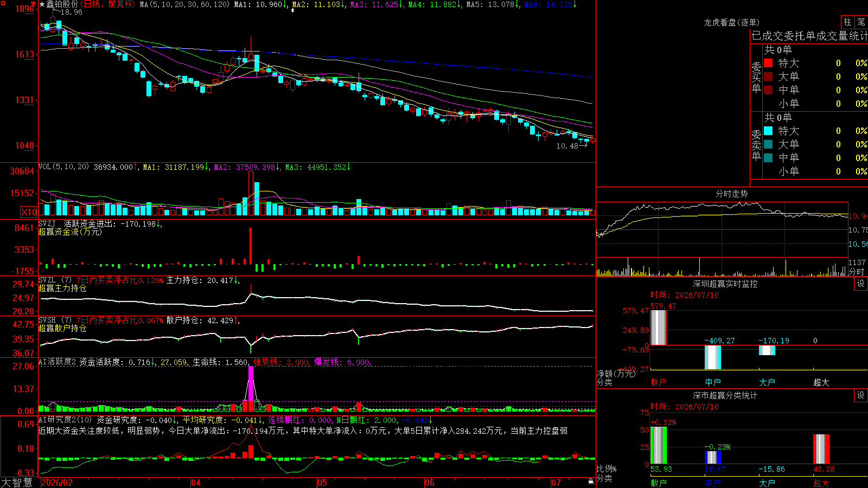Open 设 settings for 深市超赢分类统计
This screenshot has height=488, width=868.
click(861, 395)
